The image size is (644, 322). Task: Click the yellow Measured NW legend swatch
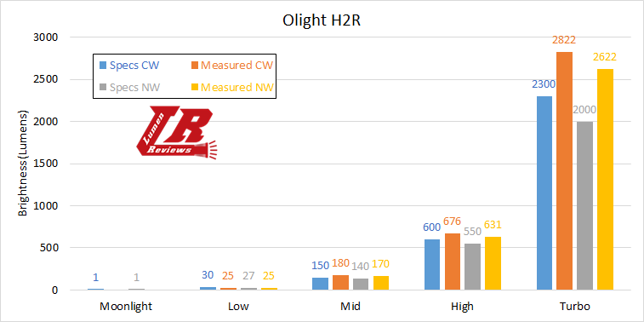[x=195, y=87]
